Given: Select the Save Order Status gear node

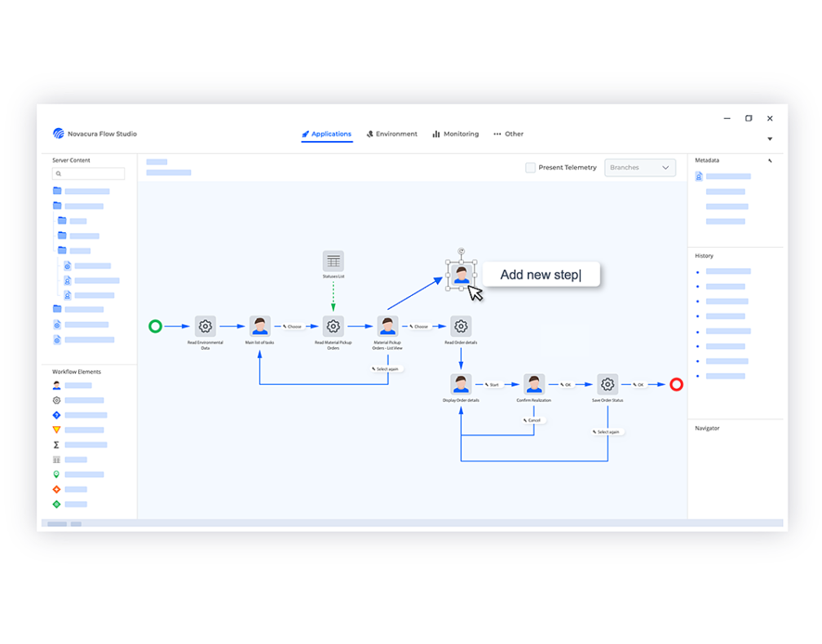Looking at the screenshot, I should click(x=608, y=384).
